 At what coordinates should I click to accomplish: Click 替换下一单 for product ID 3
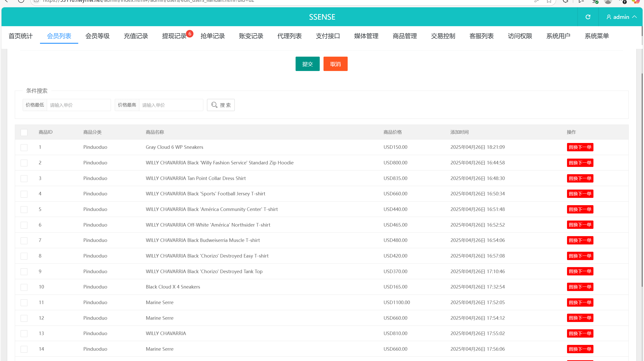(x=580, y=178)
